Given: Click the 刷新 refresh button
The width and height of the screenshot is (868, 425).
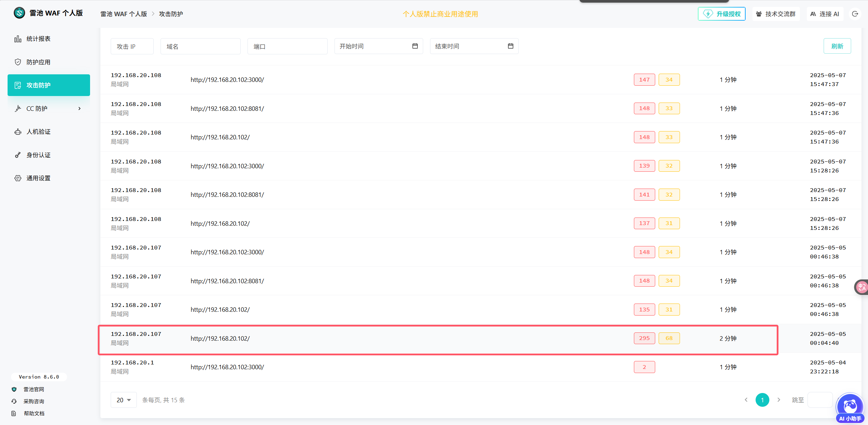Looking at the screenshot, I should [837, 46].
